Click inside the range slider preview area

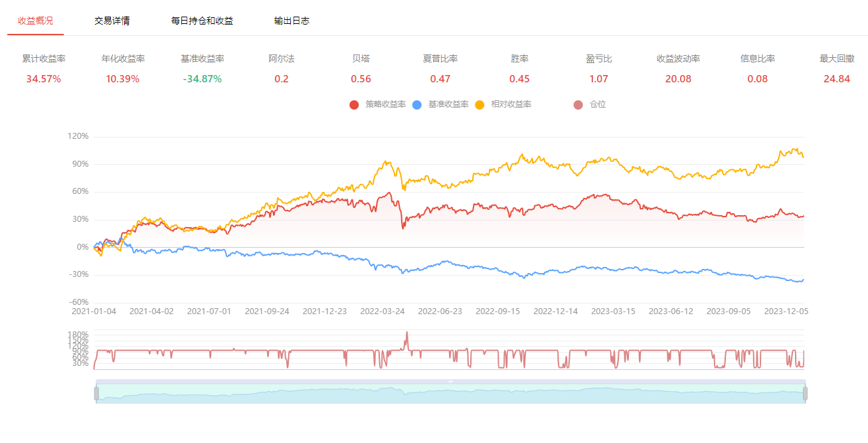point(450,394)
